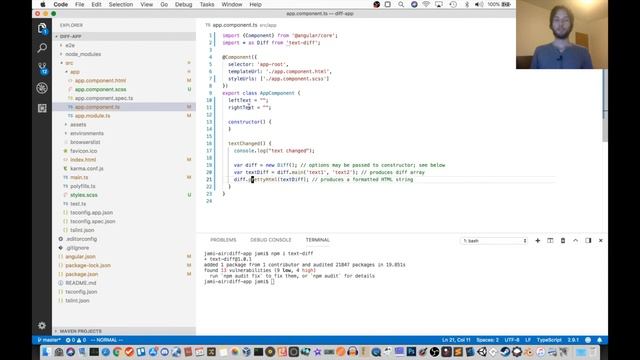Collapse the src folder
Viewport: 640px width, 360px height.
(69, 63)
